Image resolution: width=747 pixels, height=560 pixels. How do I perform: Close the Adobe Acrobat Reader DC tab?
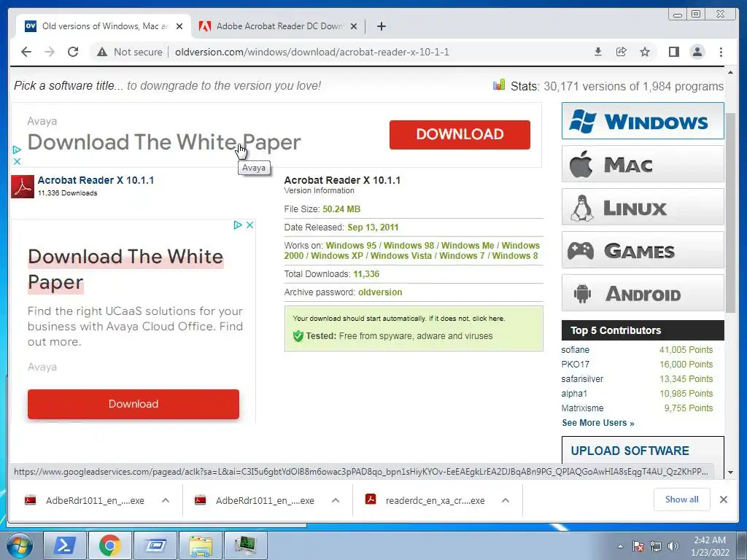point(354,26)
